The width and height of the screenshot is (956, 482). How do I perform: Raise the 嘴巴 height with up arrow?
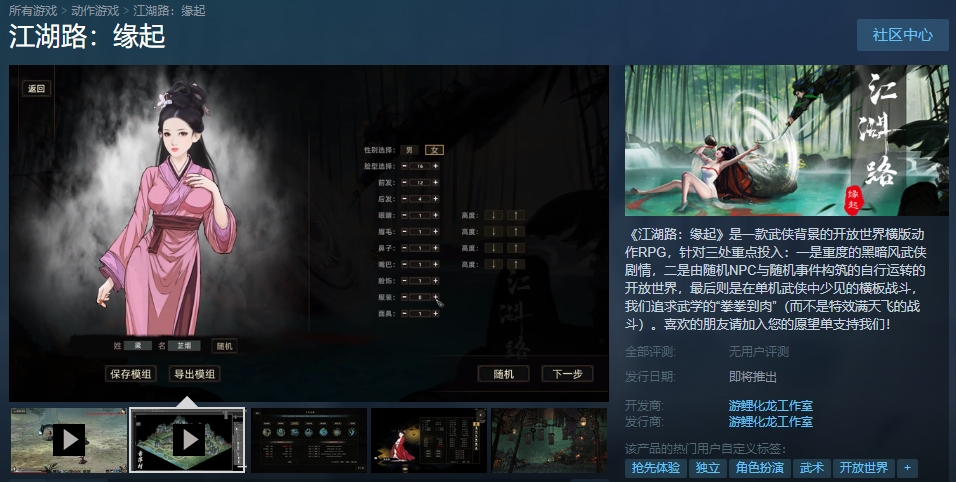(516, 264)
